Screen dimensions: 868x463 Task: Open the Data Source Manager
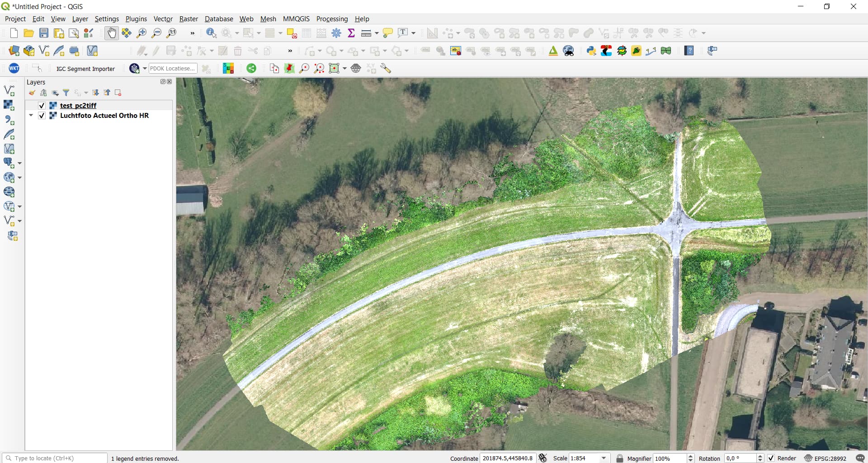pyautogui.click(x=13, y=51)
